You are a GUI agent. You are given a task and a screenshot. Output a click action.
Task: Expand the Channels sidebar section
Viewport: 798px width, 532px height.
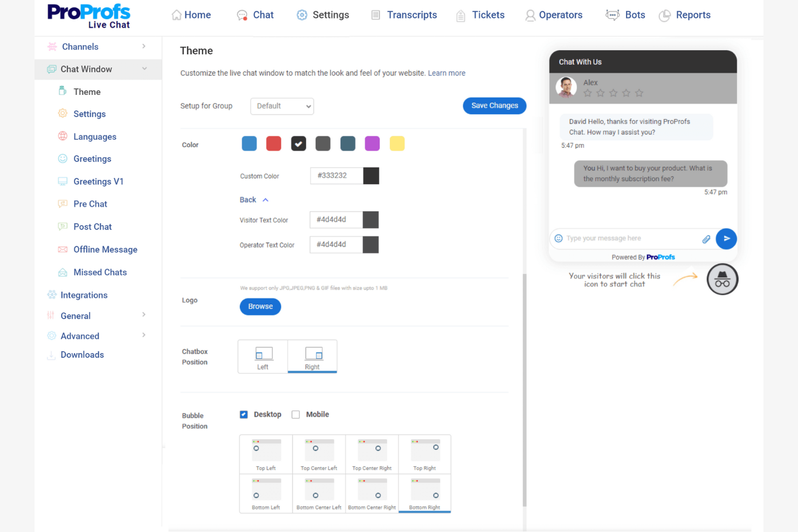coord(144,46)
